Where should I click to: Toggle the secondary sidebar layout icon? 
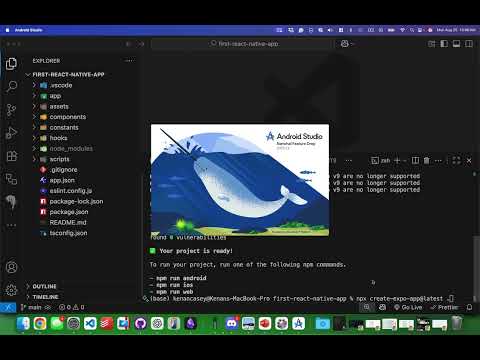(x=469, y=44)
